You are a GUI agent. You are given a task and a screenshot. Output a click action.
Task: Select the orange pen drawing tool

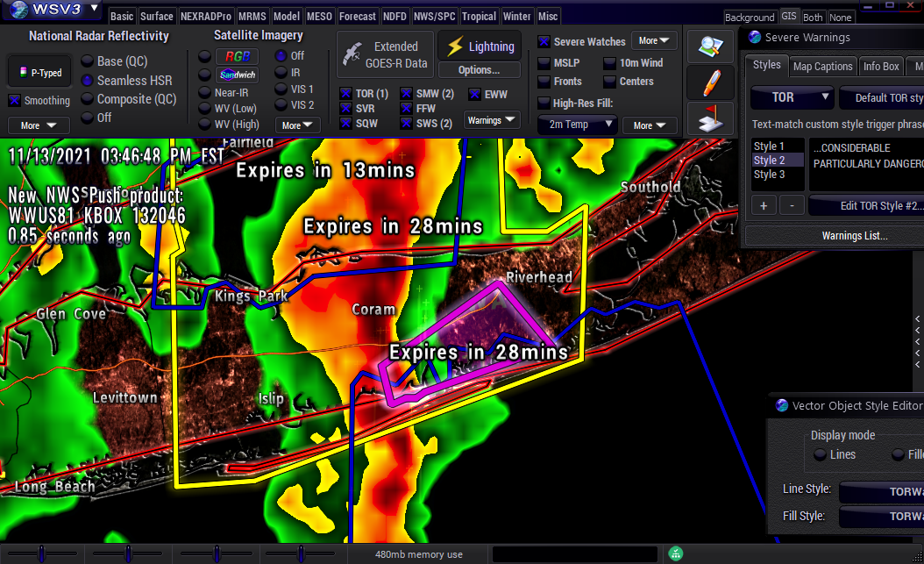tap(710, 82)
